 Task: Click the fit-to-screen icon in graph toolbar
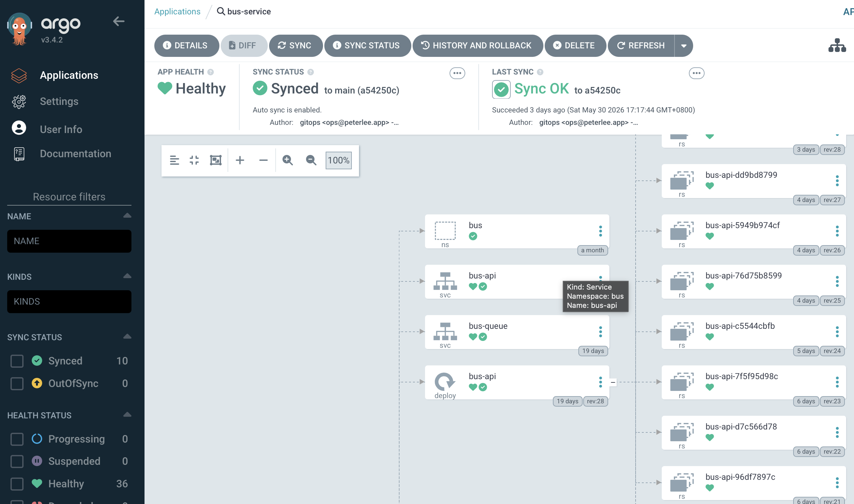(216, 160)
